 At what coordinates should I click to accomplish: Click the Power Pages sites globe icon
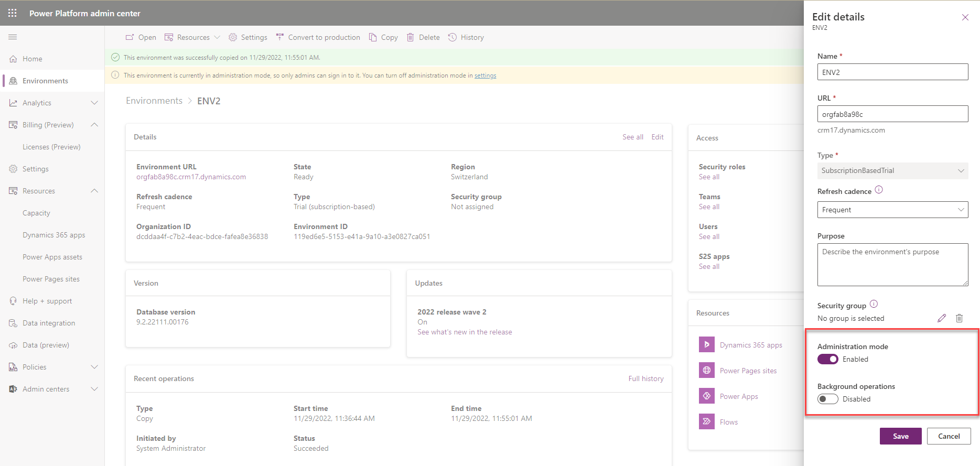707,371
